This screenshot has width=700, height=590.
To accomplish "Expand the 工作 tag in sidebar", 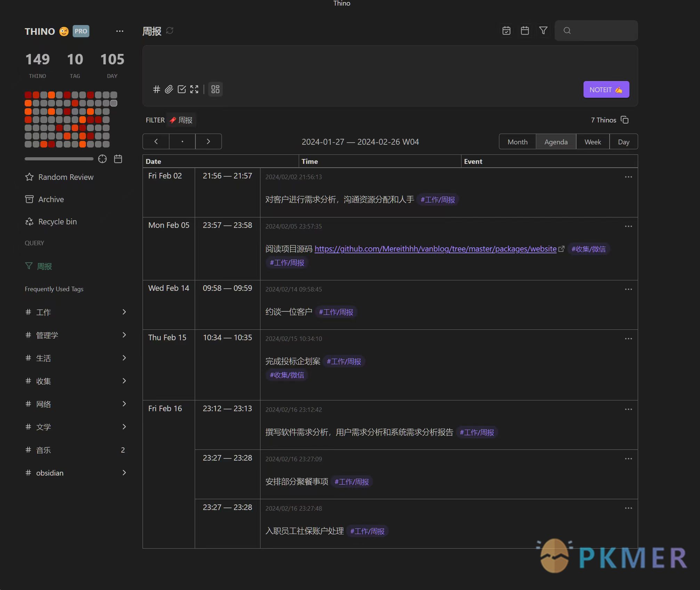I will 125,312.
